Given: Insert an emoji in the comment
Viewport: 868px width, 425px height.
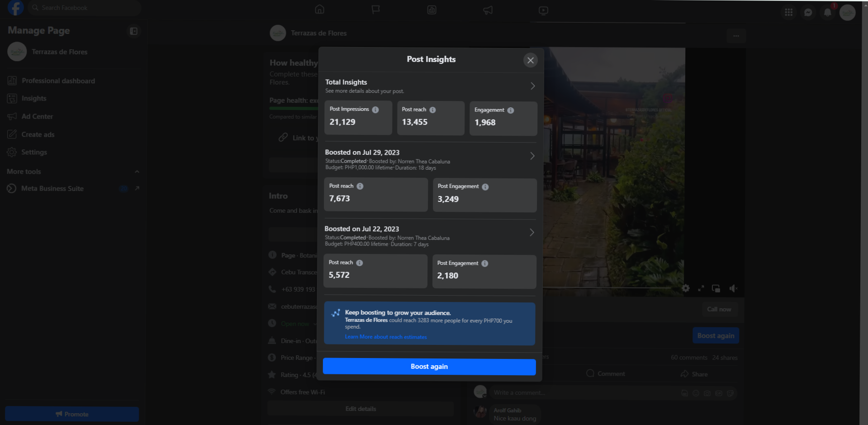Looking at the screenshot, I should (696, 393).
